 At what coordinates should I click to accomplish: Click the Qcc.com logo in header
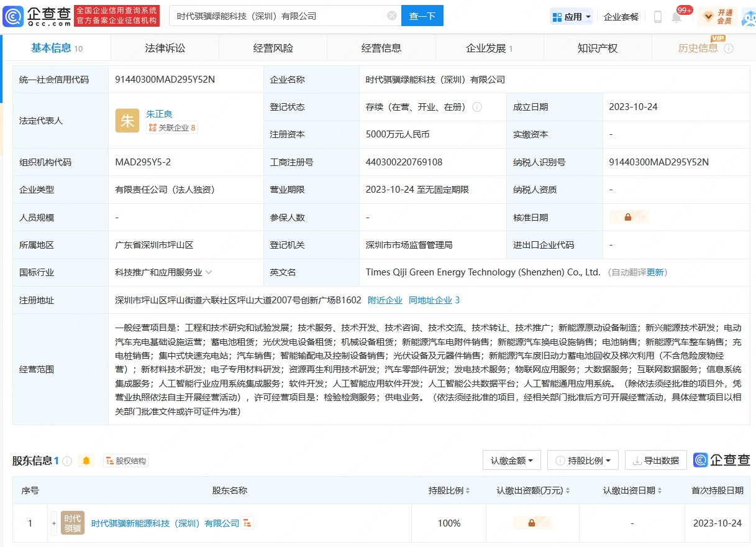tap(37, 16)
